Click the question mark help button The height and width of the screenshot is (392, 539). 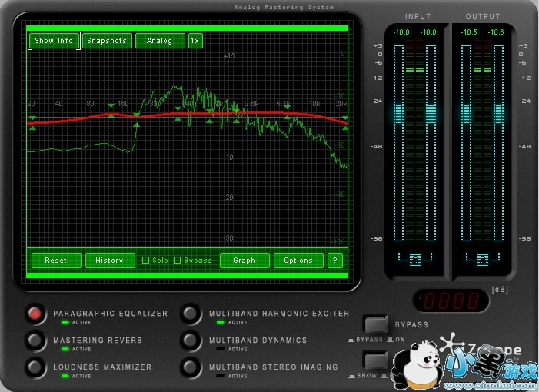pyautogui.click(x=334, y=261)
